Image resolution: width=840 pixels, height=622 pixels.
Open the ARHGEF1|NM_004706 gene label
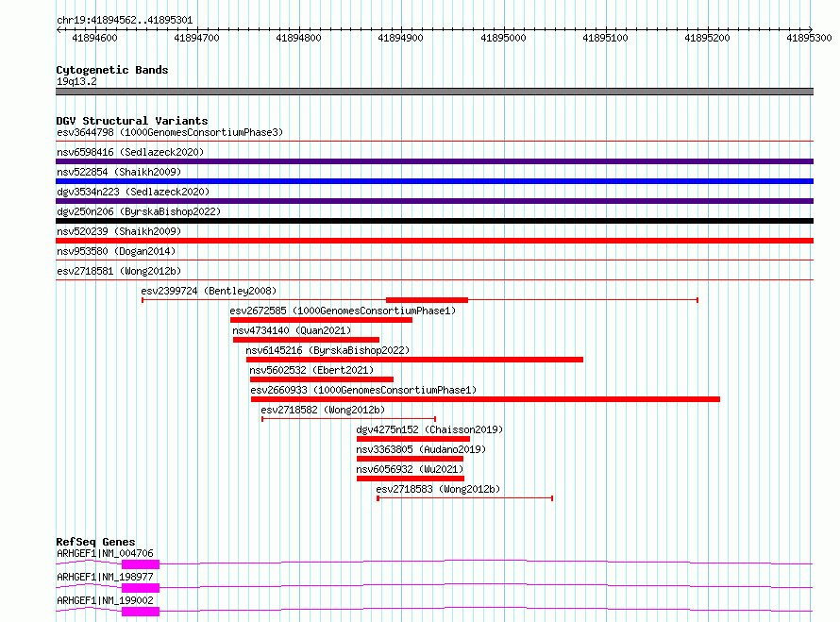point(105,553)
